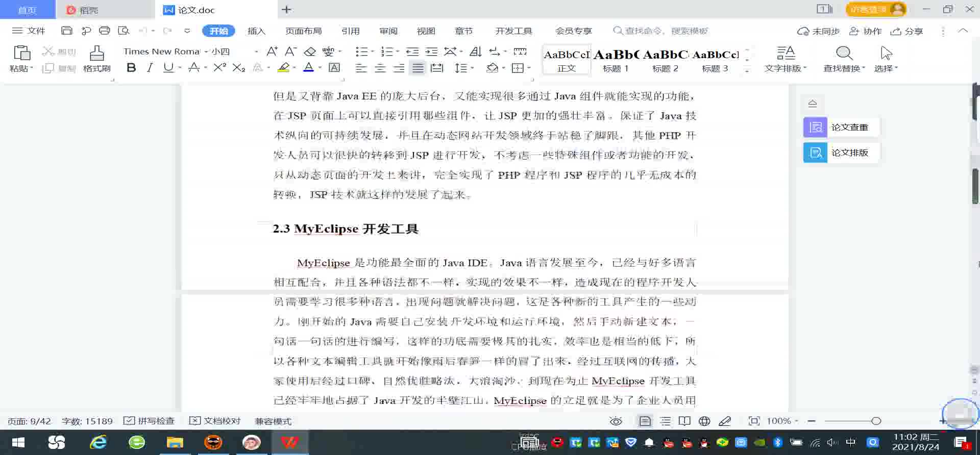980x455 pixels.
Task: Expand font color dropdown arrow
Action: 320,68
